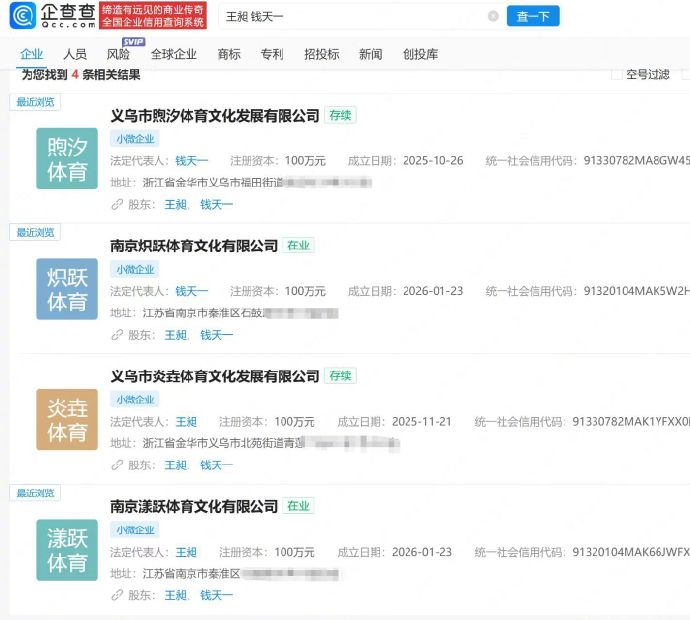Click the Qcc.com logo icon
The width and height of the screenshot is (690, 620).
[x=22, y=15]
